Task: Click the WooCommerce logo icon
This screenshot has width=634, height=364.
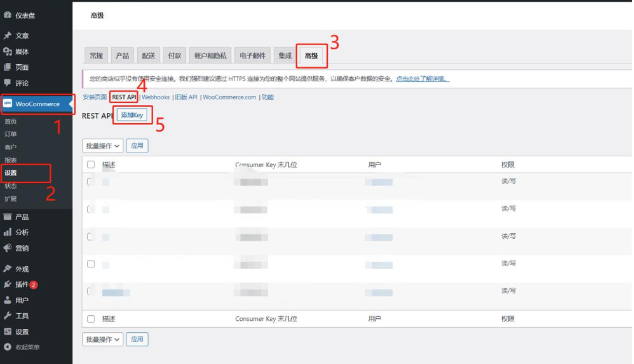Action: click(8, 104)
